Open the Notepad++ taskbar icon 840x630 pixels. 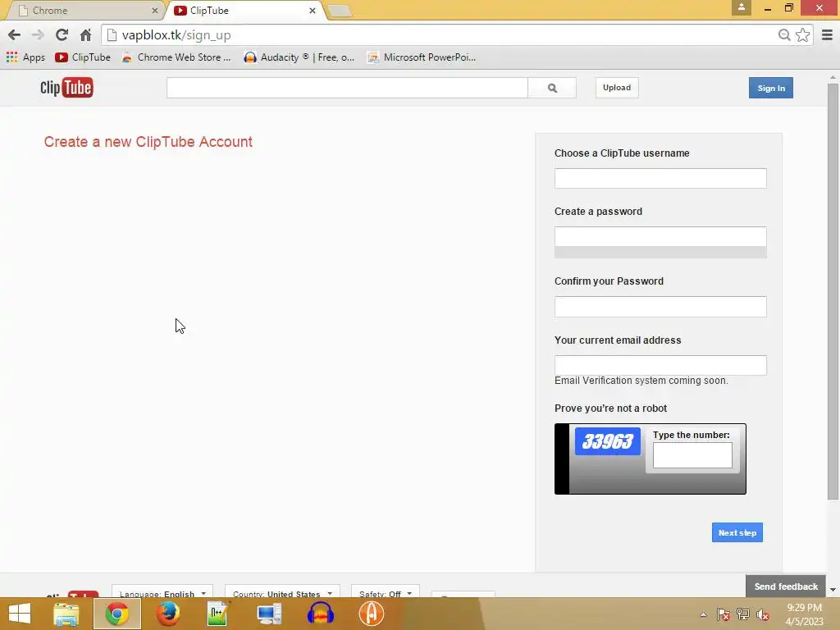pos(218,614)
